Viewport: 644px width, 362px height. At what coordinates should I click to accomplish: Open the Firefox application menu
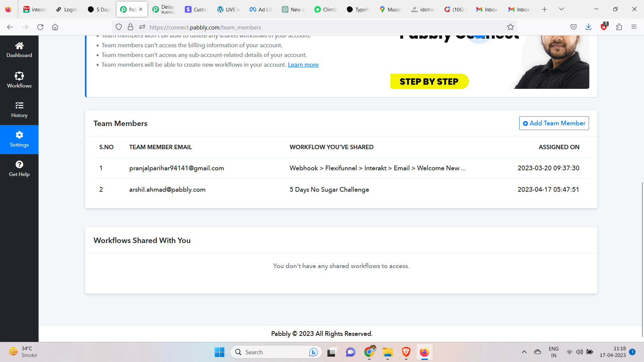pyautogui.click(x=634, y=27)
